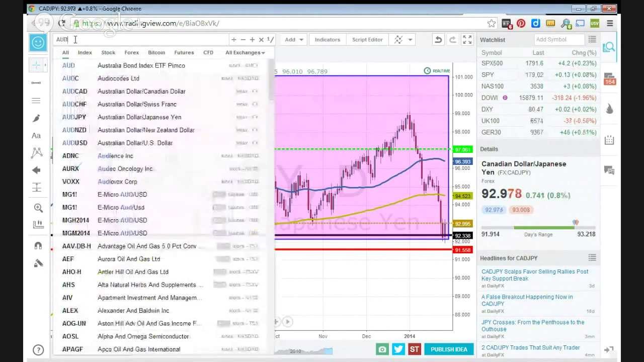The width and height of the screenshot is (644, 362).
Task: Activate the zoom-in magnifier tool
Action: (38, 208)
